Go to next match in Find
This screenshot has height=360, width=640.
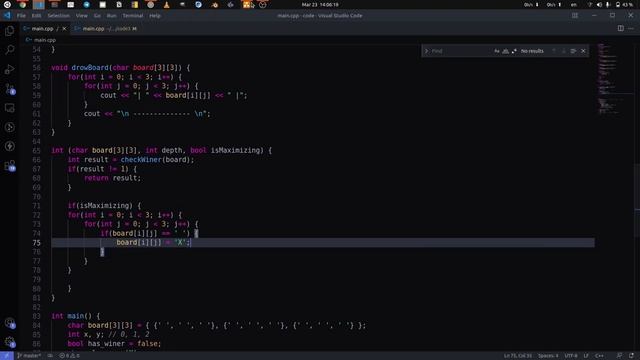coord(564,51)
